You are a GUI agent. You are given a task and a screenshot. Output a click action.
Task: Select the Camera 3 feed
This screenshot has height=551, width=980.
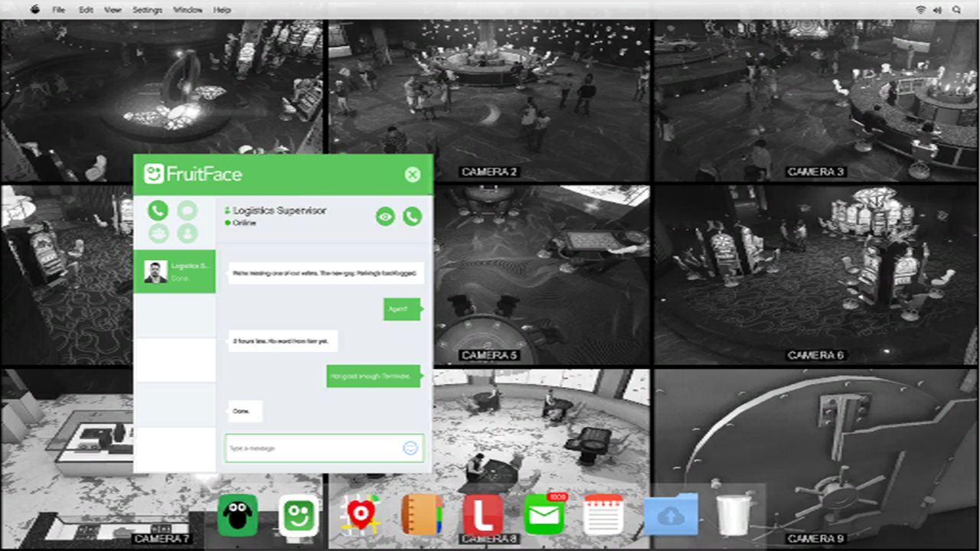(x=816, y=101)
